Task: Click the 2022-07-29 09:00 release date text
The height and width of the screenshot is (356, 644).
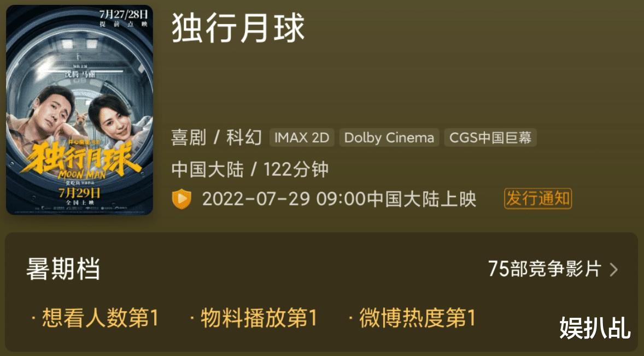Action: (283, 199)
